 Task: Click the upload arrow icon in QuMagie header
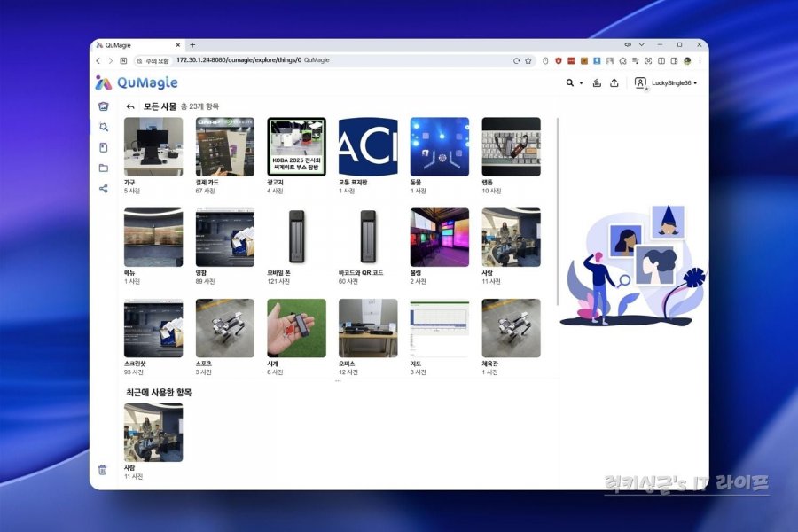[x=614, y=82]
